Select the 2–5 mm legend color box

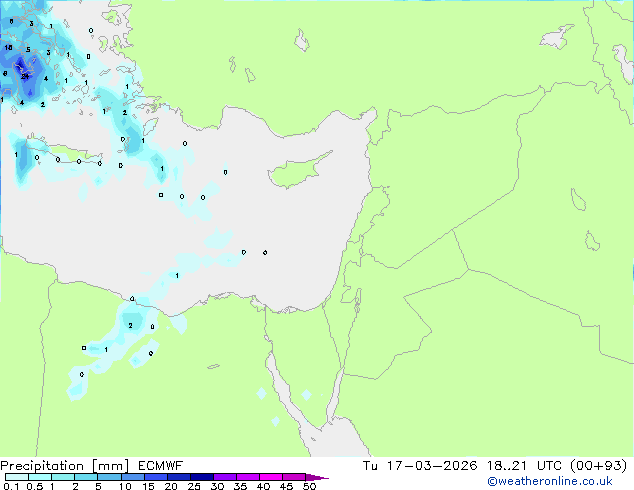pos(86,477)
